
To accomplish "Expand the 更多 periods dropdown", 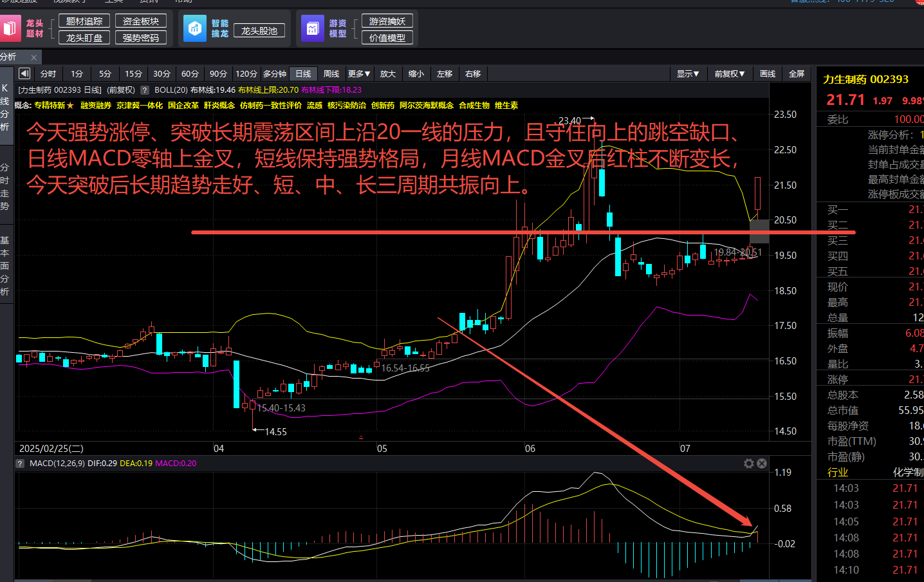I will point(359,73).
